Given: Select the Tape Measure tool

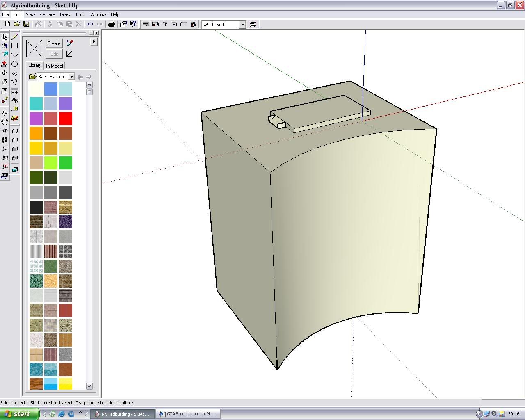Looking at the screenshot, I should point(15,109).
